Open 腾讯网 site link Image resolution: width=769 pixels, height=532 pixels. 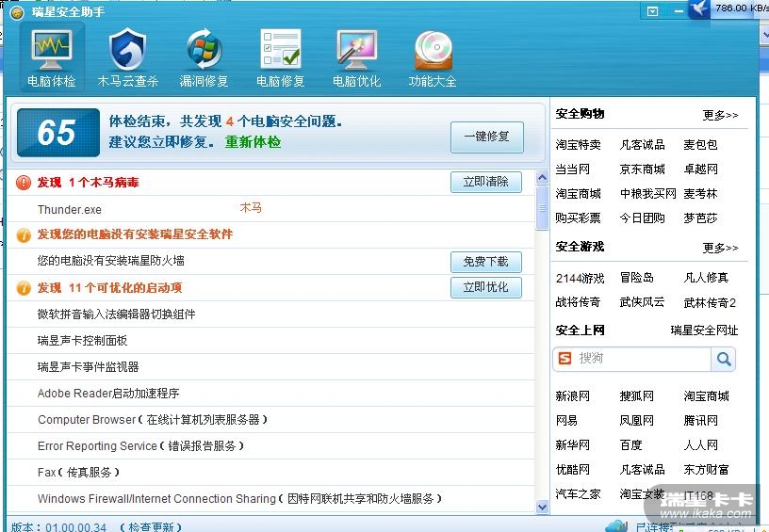(x=700, y=421)
